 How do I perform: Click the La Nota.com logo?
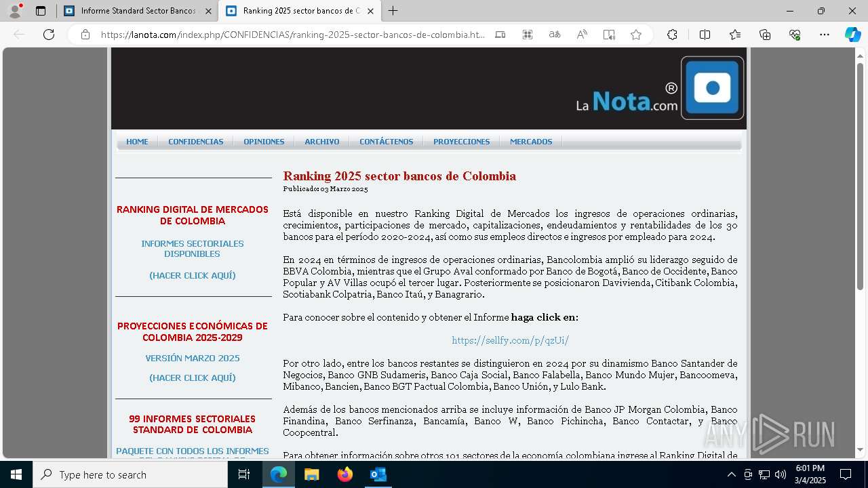[659, 89]
